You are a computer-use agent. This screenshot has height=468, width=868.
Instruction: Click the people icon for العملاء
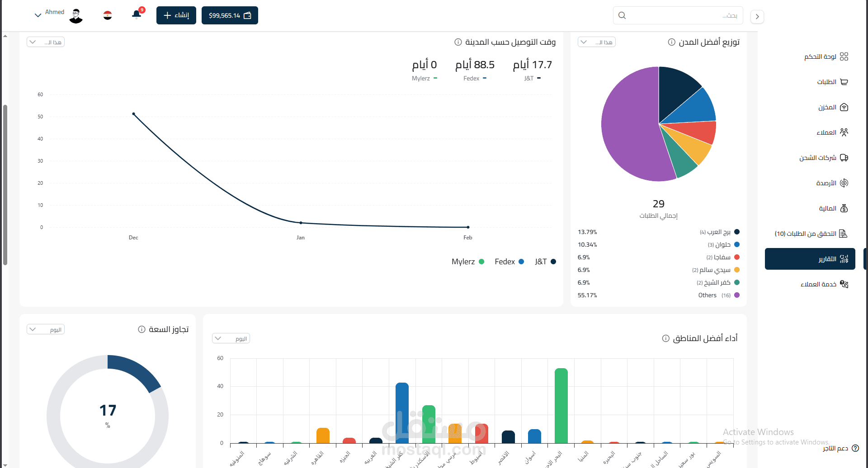click(844, 132)
